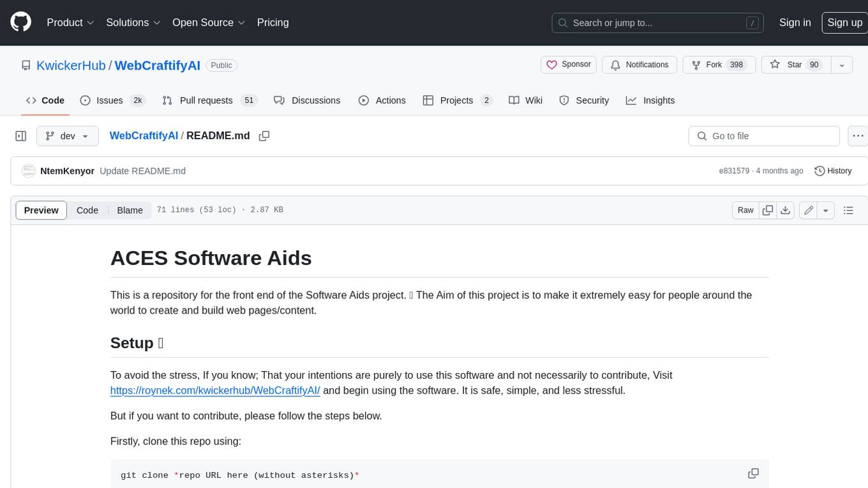Open the star lists dropdown arrow
Viewport: 868px width, 488px height.
coord(842,65)
